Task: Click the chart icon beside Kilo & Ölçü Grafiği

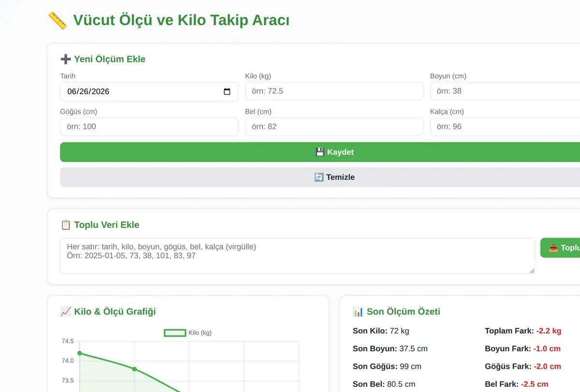Action: pyautogui.click(x=65, y=312)
